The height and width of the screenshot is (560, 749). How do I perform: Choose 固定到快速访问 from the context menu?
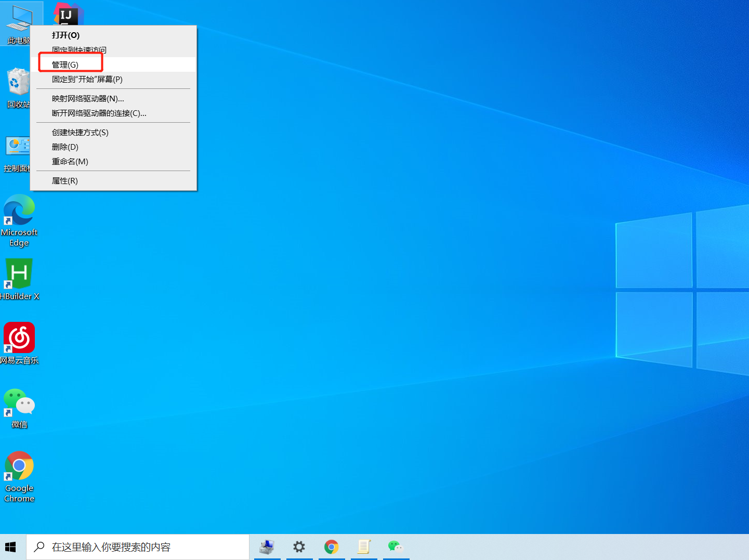(x=113, y=50)
